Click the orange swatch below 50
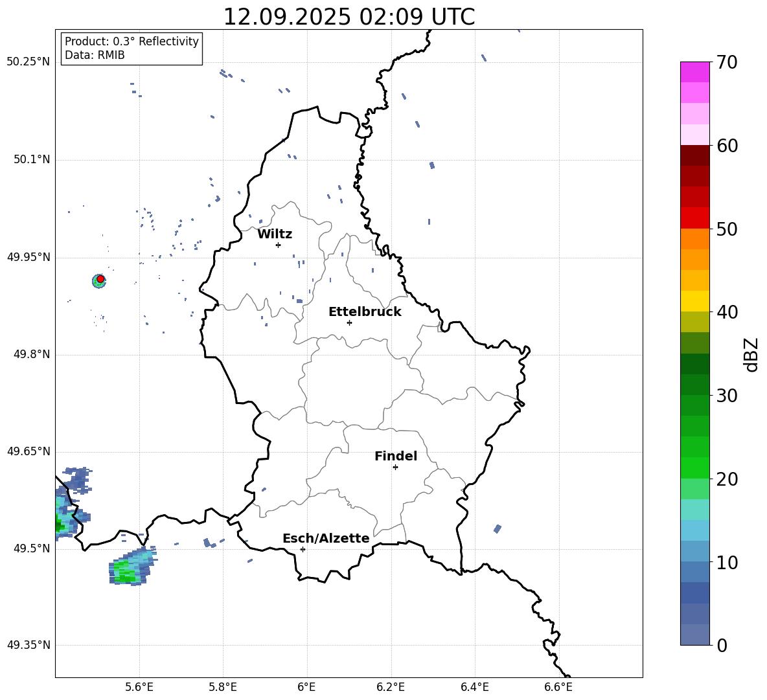 [694, 239]
